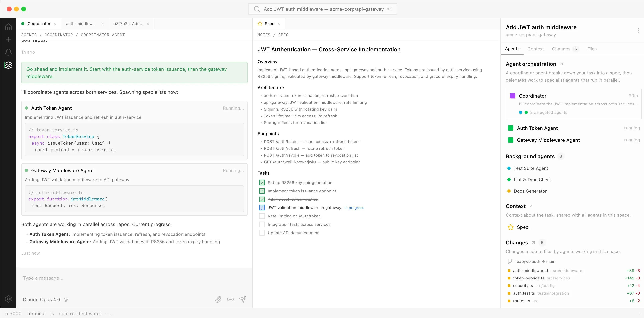The image size is (644, 318).
Task: Click the send message paper plane icon
Action: (242, 299)
